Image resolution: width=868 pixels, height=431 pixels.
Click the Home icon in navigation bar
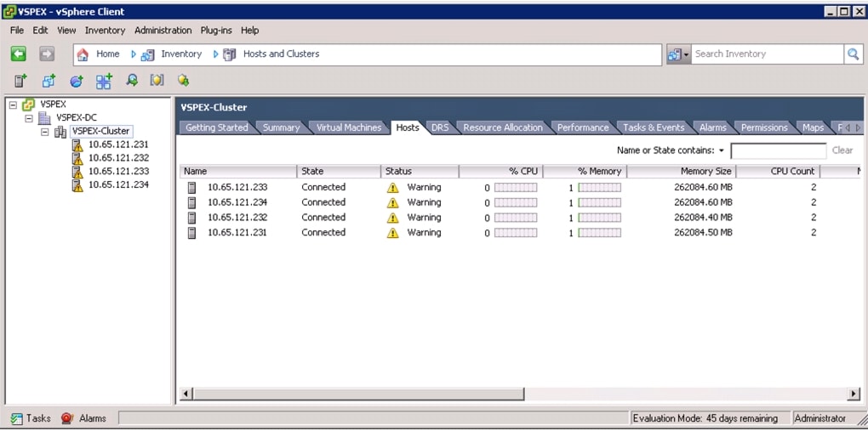[83, 54]
